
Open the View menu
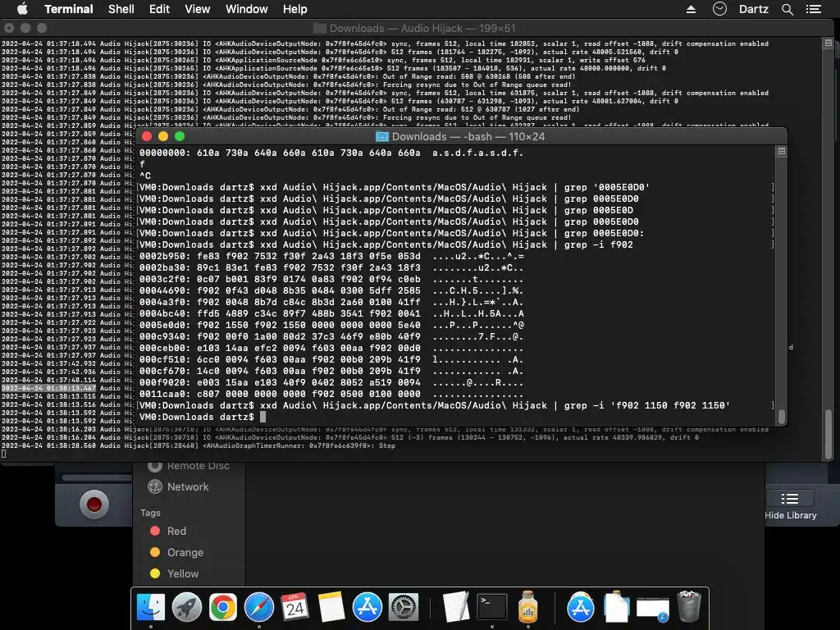pyautogui.click(x=197, y=9)
